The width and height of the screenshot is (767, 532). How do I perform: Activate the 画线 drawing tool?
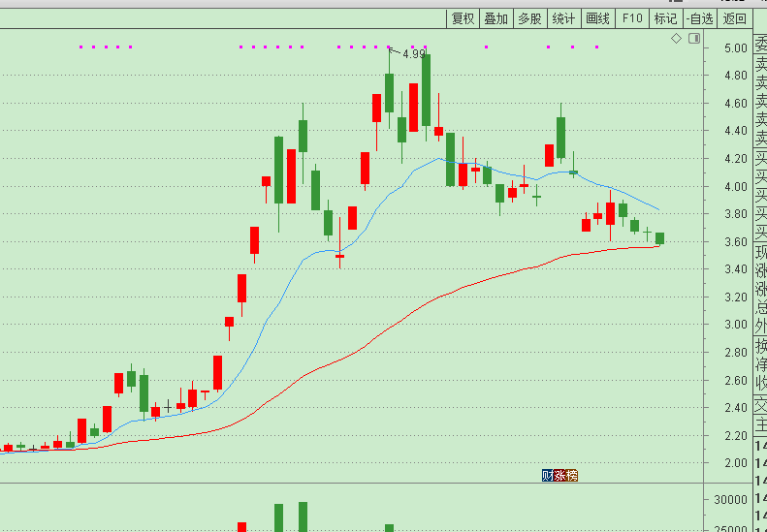(x=597, y=18)
